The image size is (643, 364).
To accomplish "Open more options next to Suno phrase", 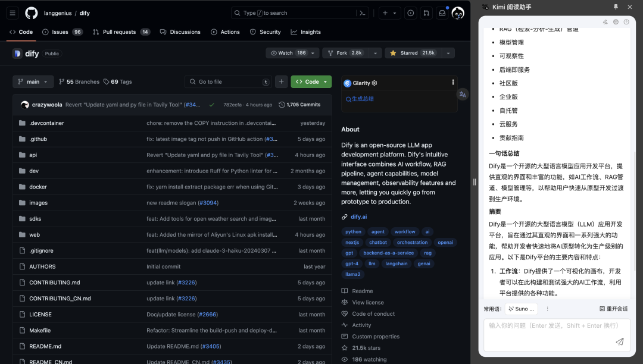I will [548, 309].
